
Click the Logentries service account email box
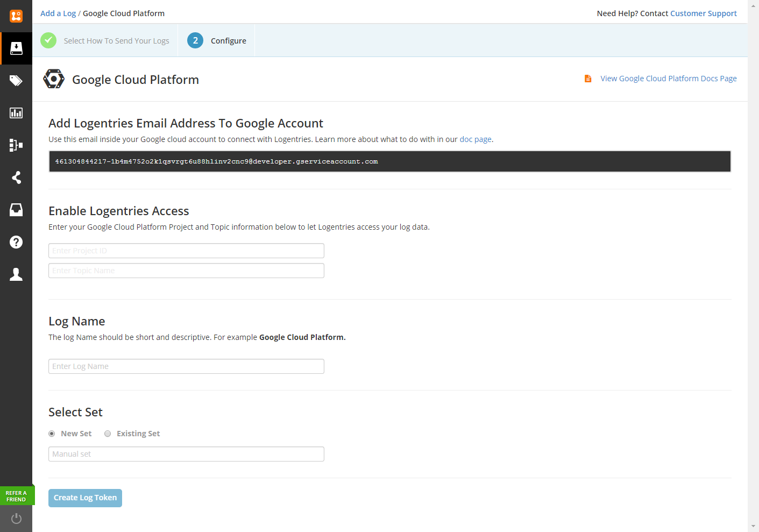tap(389, 161)
